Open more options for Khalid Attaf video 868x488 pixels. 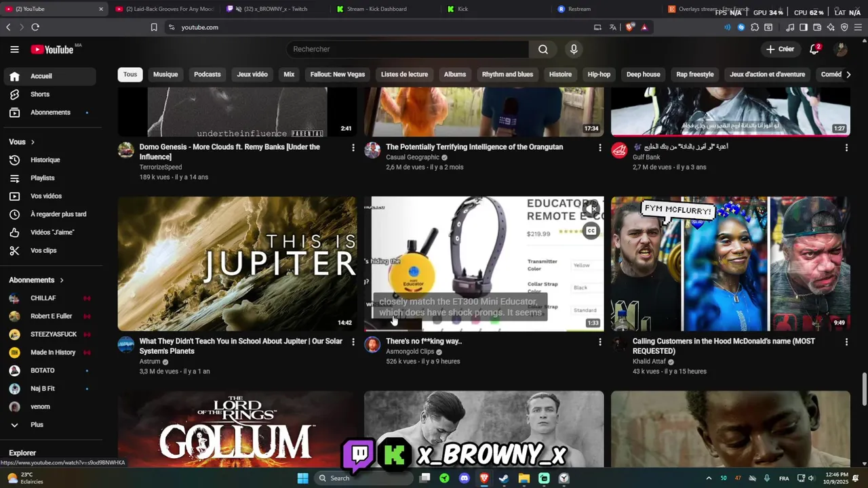click(x=846, y=342)
